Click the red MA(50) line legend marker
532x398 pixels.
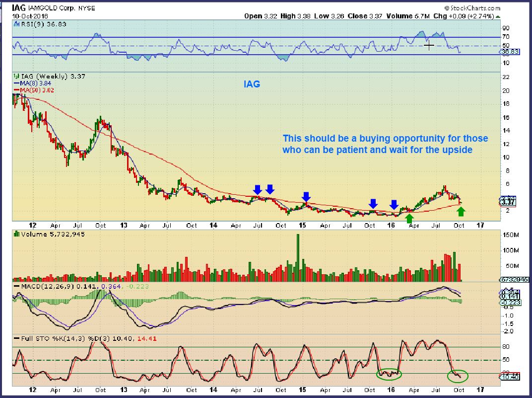pos(17,90)
